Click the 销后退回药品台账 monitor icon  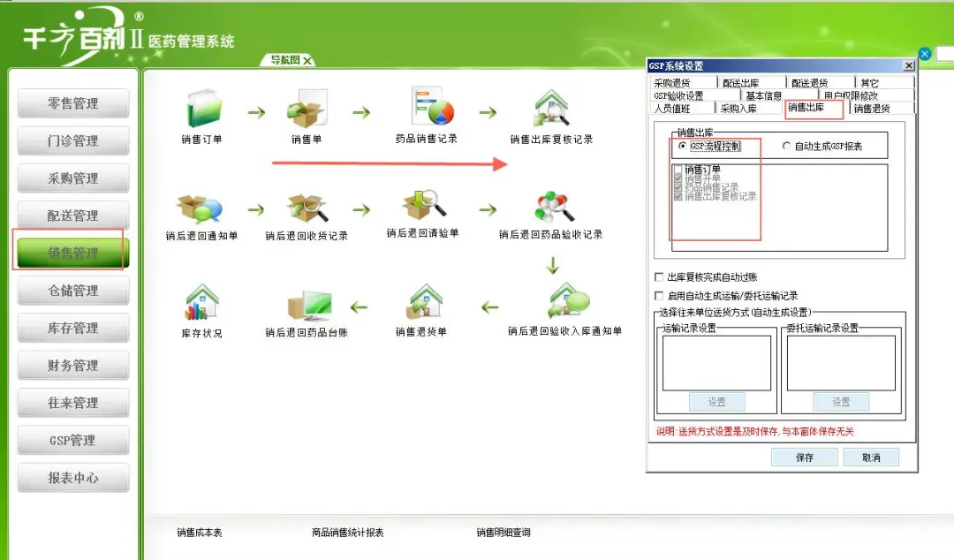pos(308,305)
